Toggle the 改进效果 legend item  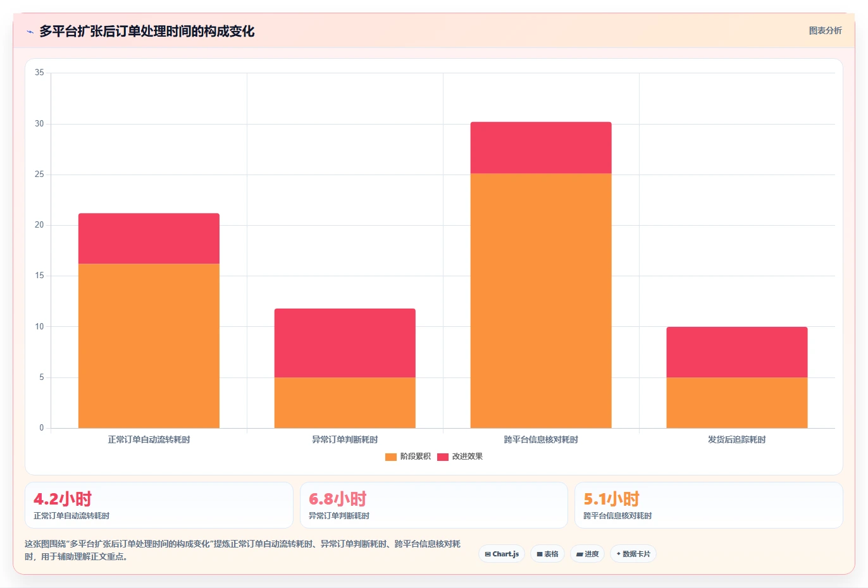point(459,456)
